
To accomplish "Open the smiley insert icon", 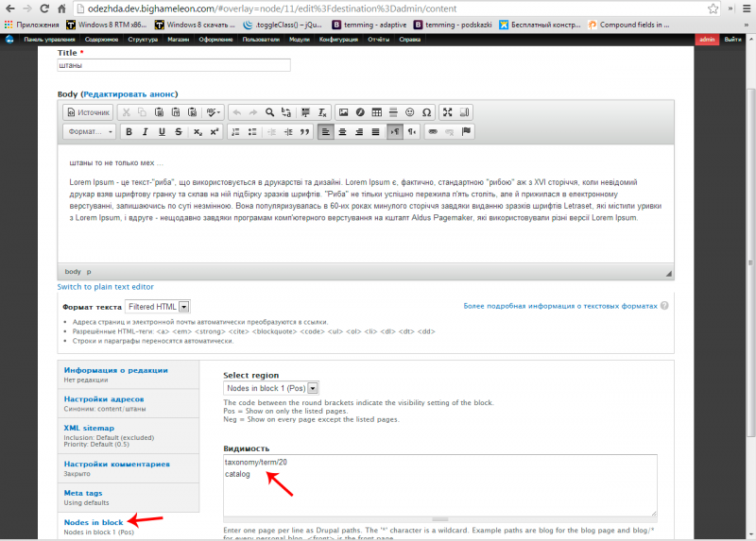I will (x=409, y=112).
